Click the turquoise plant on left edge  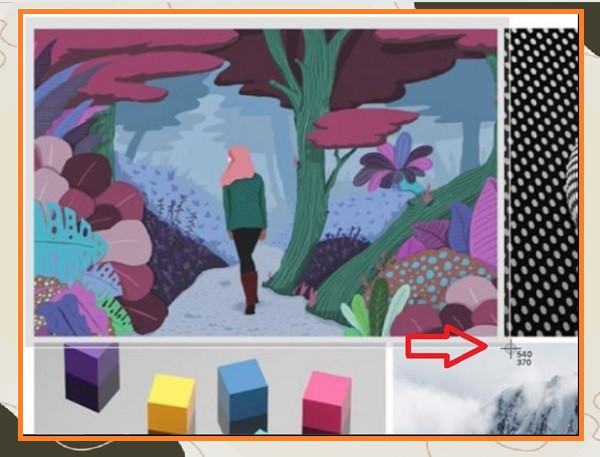coord(65,240)
